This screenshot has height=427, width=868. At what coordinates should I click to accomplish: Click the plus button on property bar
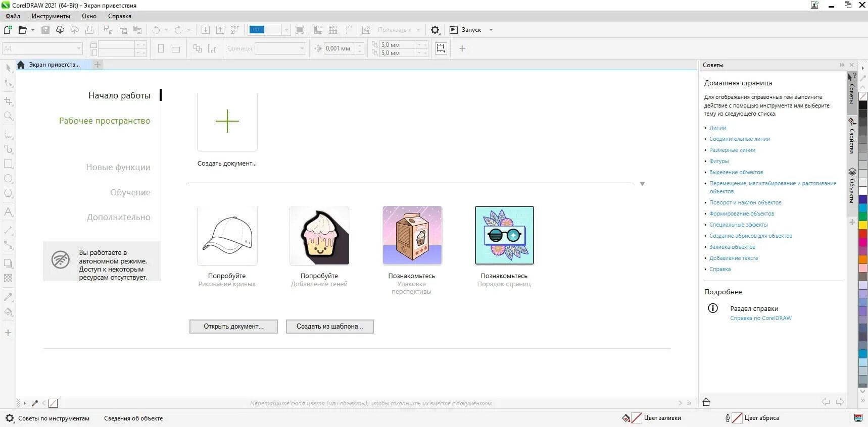tap(462, 48)
